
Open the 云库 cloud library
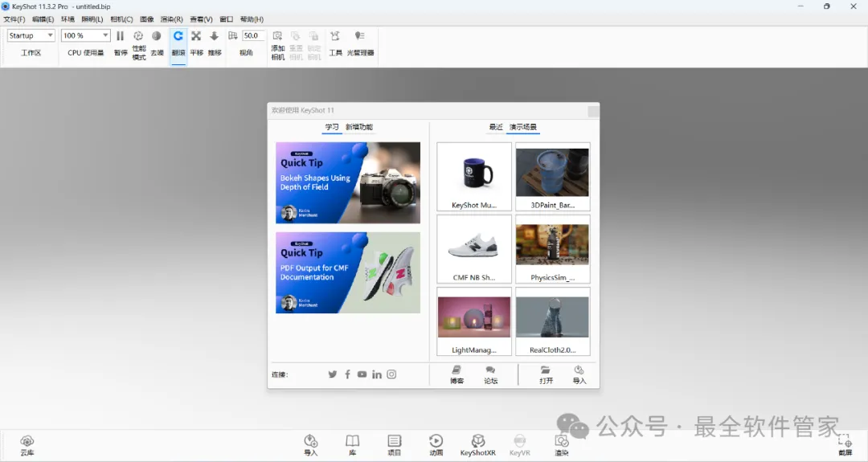(x=27, y=445)
